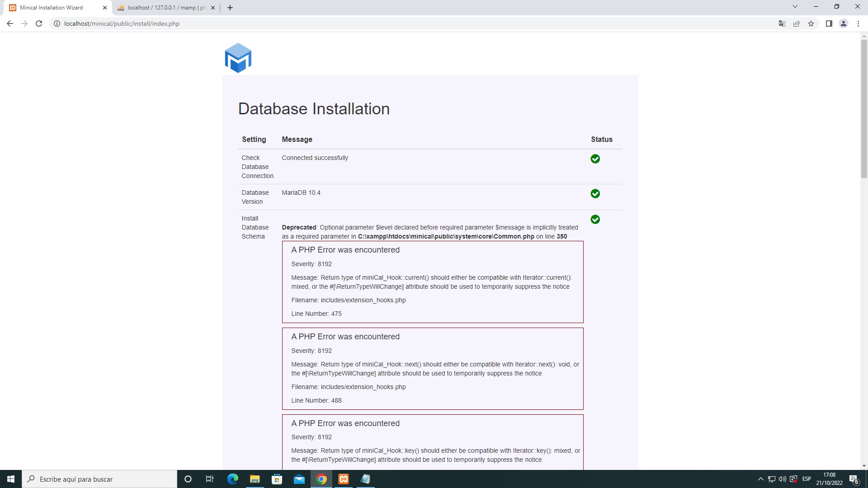Switch to Minical Installation Wizard tab

pyautogui.click(x=57, y=8)
